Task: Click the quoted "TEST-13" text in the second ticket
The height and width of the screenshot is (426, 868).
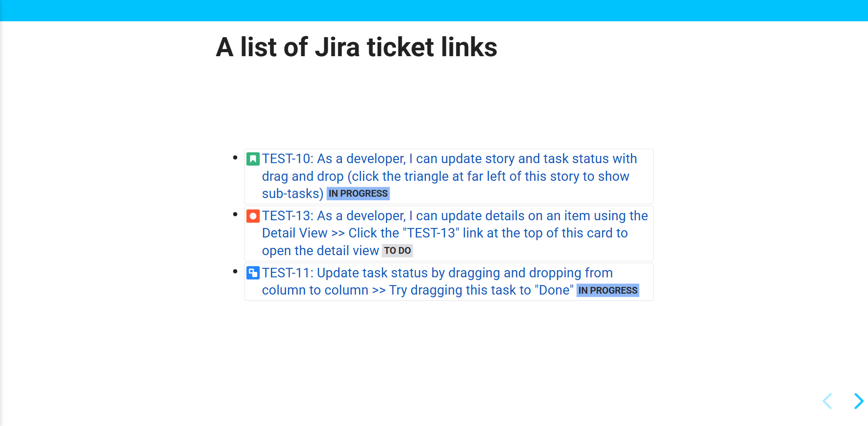Action: click(431, 233)
